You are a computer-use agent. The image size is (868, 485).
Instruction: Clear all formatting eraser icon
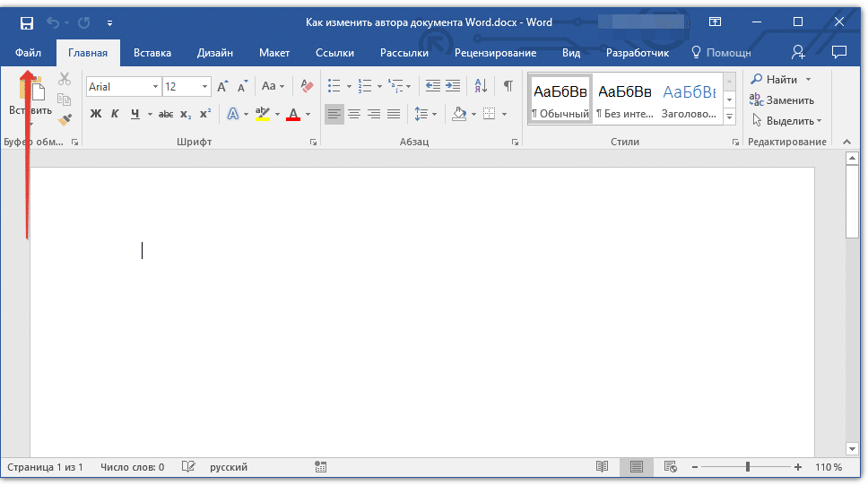click(307, 86)
